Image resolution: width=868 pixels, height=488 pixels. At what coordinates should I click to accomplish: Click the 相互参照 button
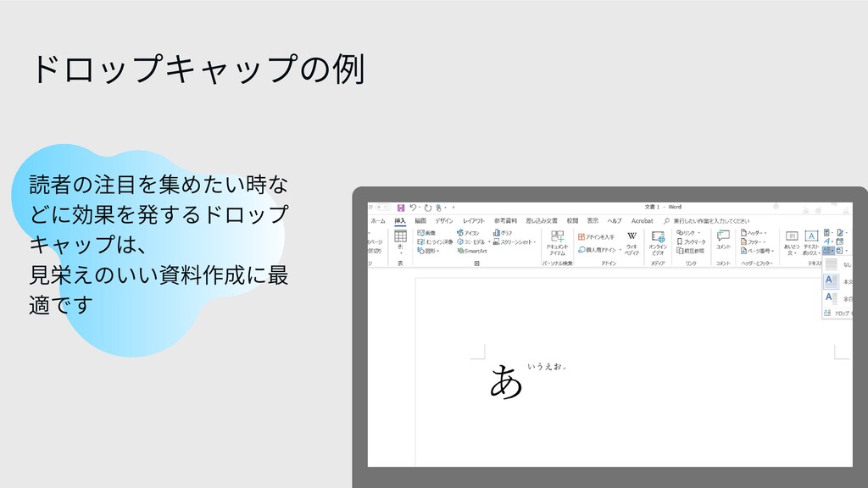(690, 251)
